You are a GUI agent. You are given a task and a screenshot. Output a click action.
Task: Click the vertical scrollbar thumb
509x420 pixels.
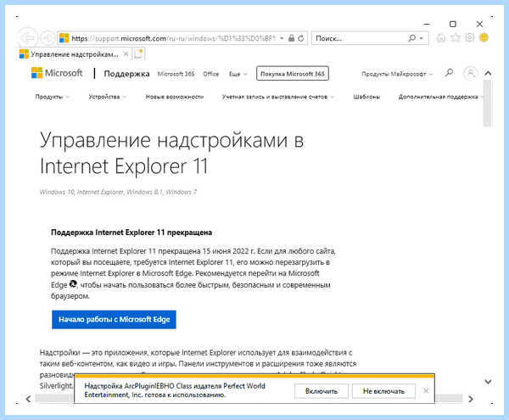[488, 104]
